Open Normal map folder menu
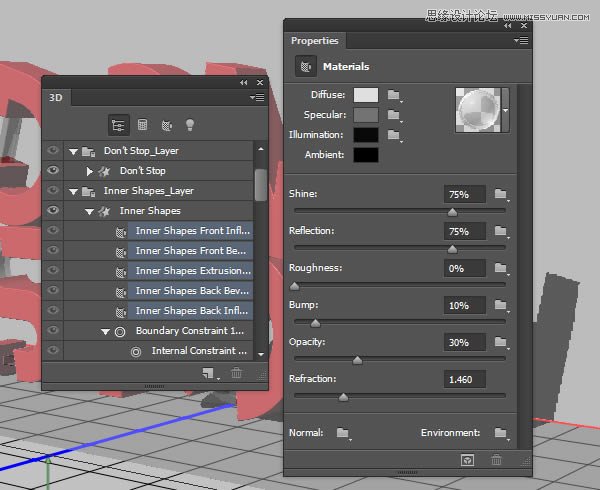 coord(344,433)
